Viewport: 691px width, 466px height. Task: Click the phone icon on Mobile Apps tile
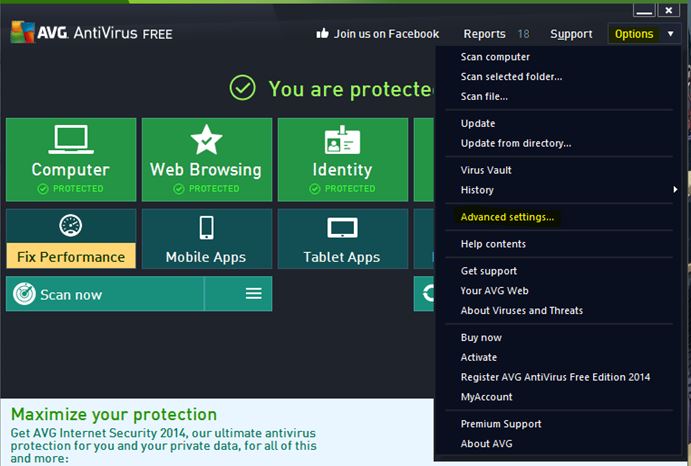coord(206,228)
